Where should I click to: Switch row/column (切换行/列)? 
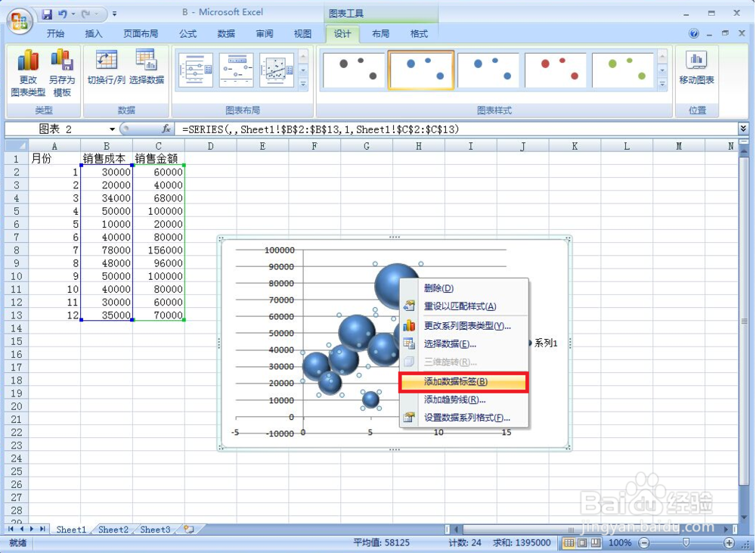coord(106,67)
